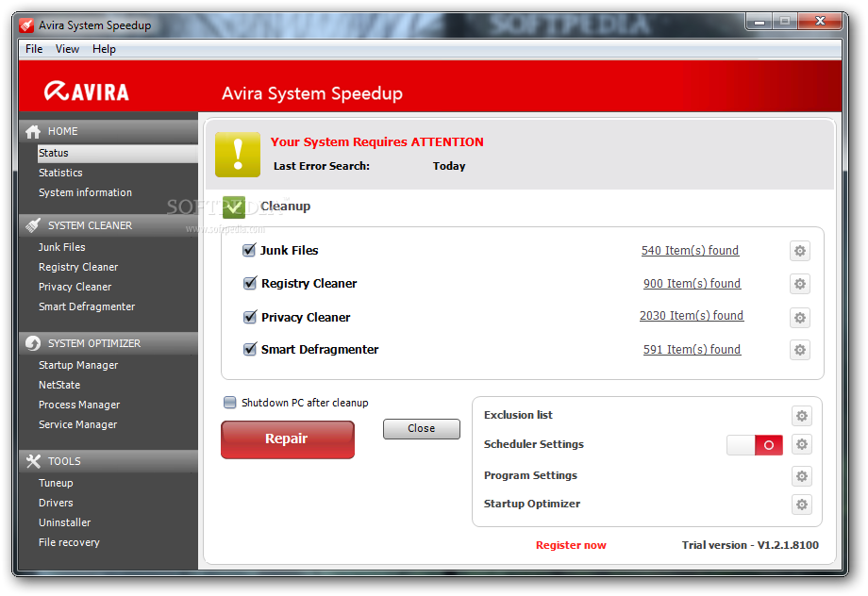Click the Close button
Viewport: 868px width, 596px height.
[422, 428]
